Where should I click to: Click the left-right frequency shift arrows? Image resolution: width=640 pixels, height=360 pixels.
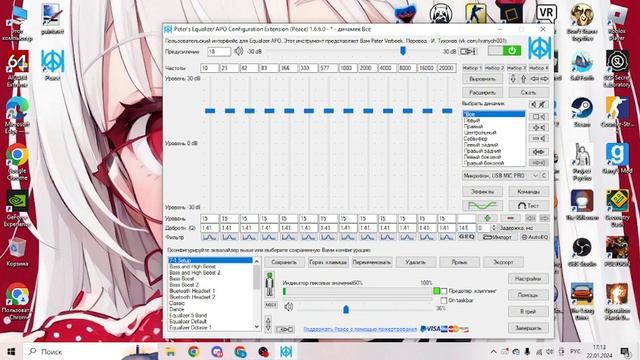point(539,79)
